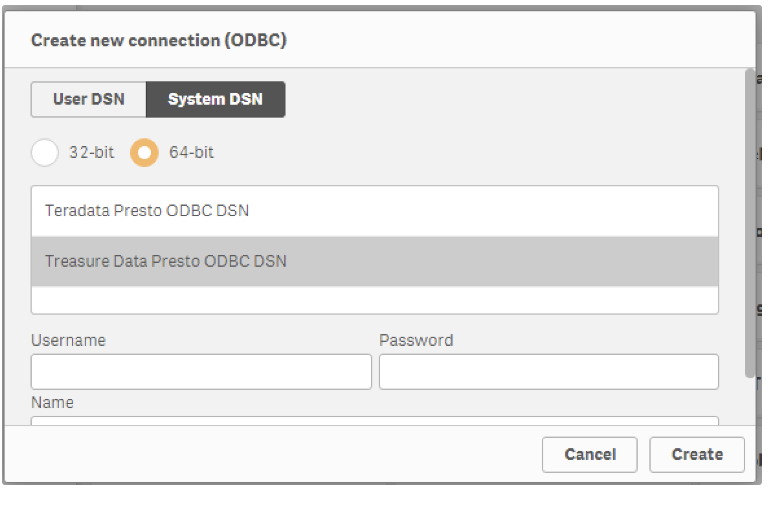Focus the Username input field
This screenshot has height=514, width=768.
[201, 371]
